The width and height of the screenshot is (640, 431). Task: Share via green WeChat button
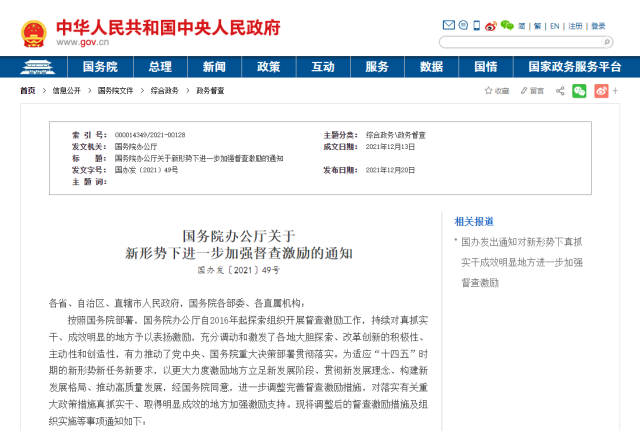[x=579, y=90]
